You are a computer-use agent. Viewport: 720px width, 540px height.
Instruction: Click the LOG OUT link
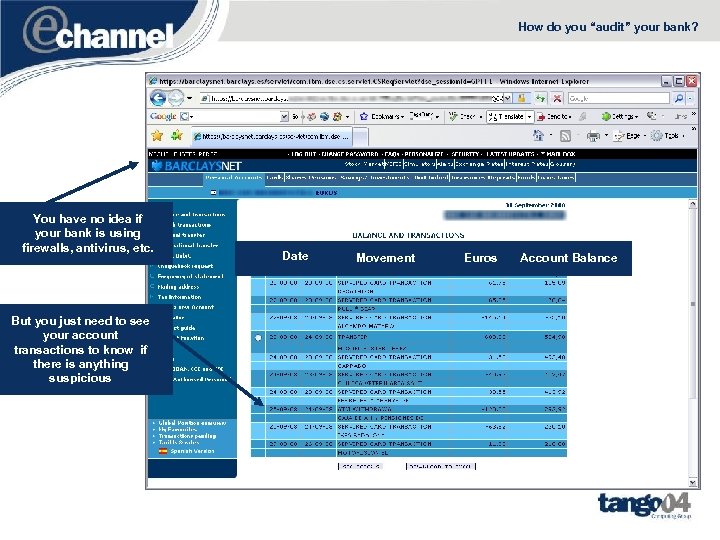(303, 154)
